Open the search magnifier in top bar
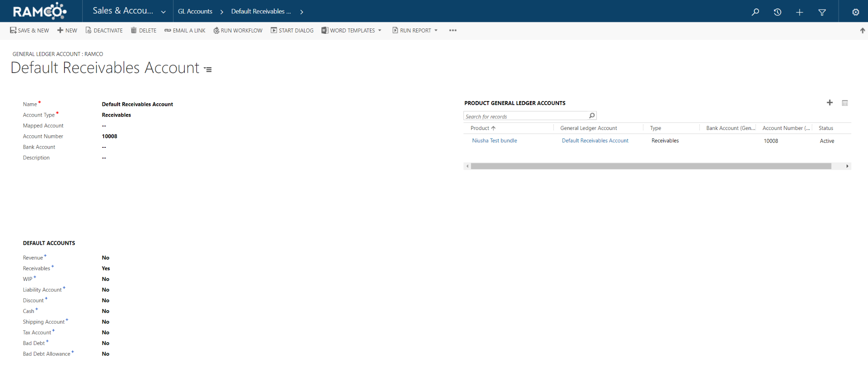The height and width of the screenshot is (365, 868). point(755,12)
